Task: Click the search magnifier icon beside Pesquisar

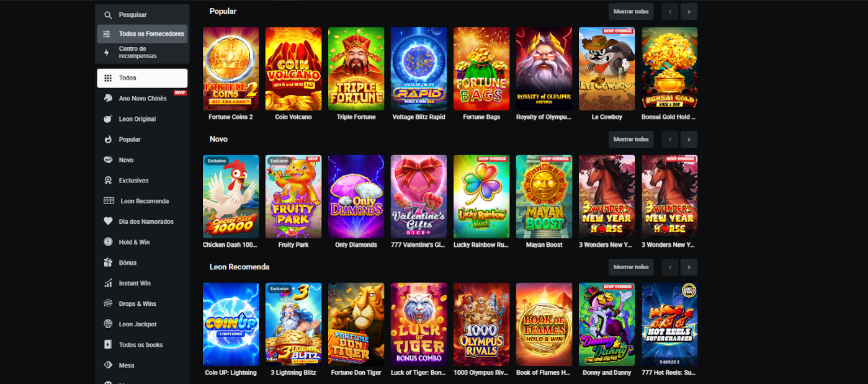Action: point(108,15)
